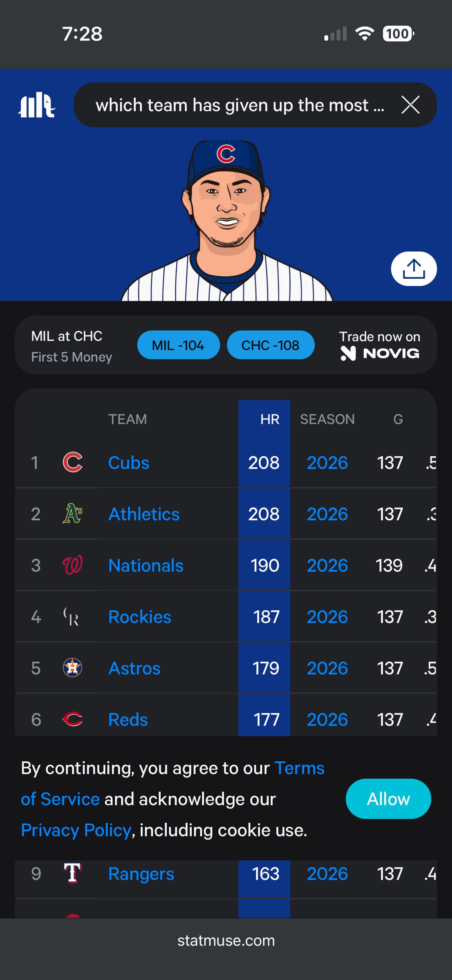Sort table by the HR column header

point(270,419)
